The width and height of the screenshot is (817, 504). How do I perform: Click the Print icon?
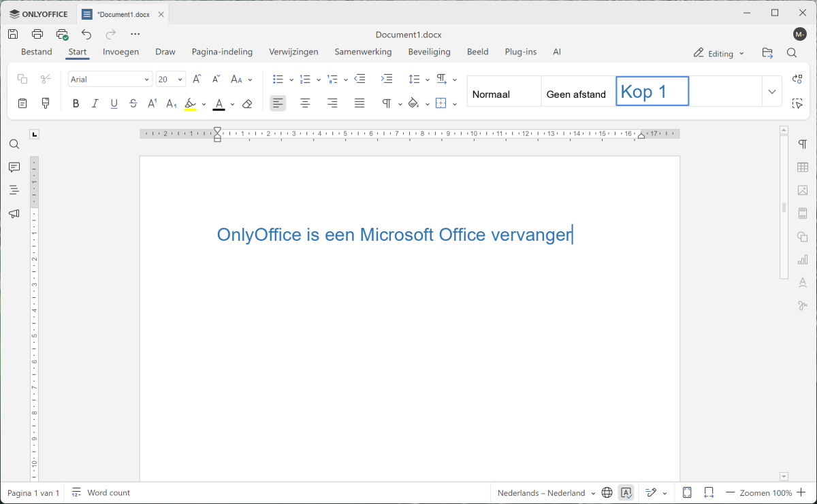(x=37, y=34)
